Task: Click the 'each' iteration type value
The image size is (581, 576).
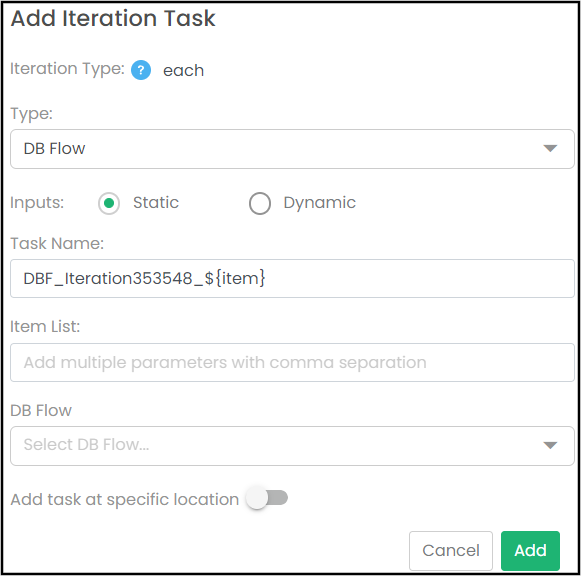Action: 183,70
